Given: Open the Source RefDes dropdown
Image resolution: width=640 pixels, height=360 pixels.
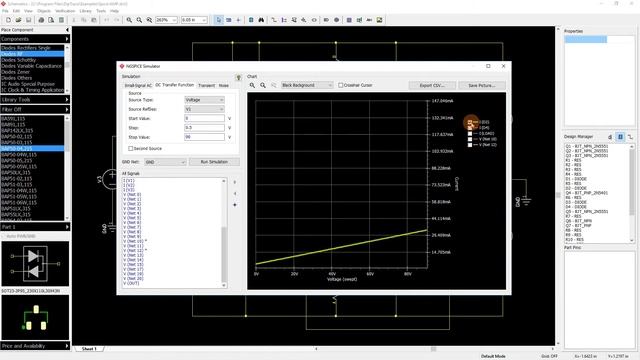Looking at the screenshot, I should [x=204, y=109].
